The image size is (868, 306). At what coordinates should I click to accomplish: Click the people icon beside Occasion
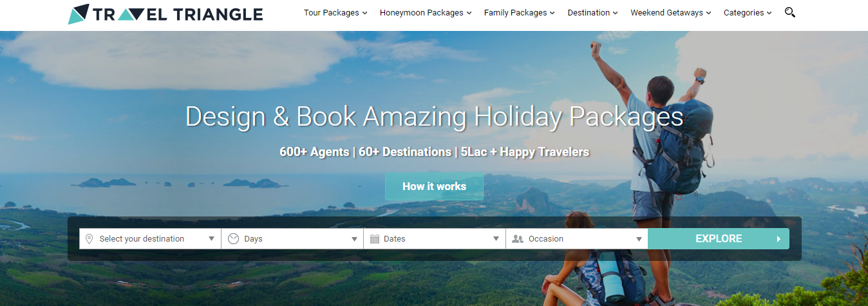pos(518,239)
